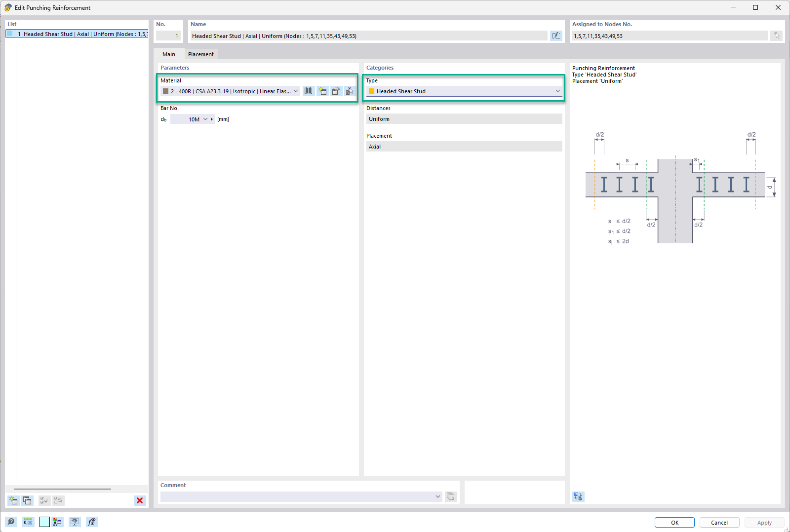Create a new material via the new-material icon
The image size is (790, 532).
tap(322, 91)
